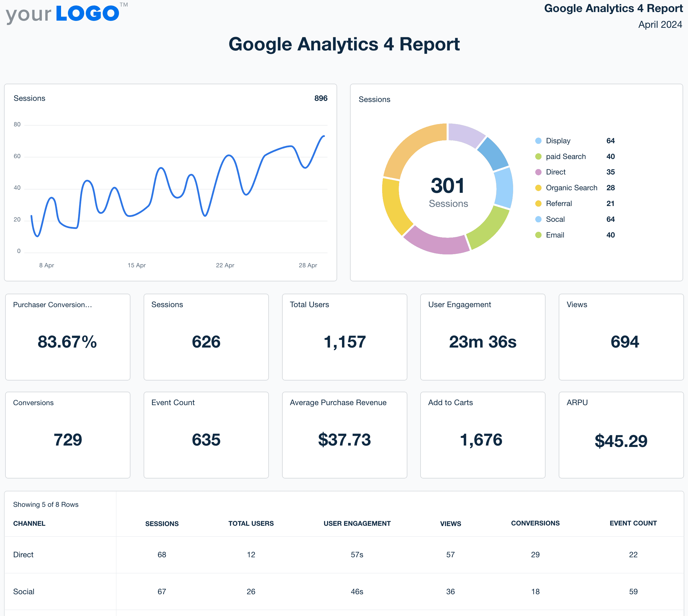Viewport: 688px width, 616px height.
Task: Select the Display legend color marker
Action: pyautogui.click(x=538, y=141)
